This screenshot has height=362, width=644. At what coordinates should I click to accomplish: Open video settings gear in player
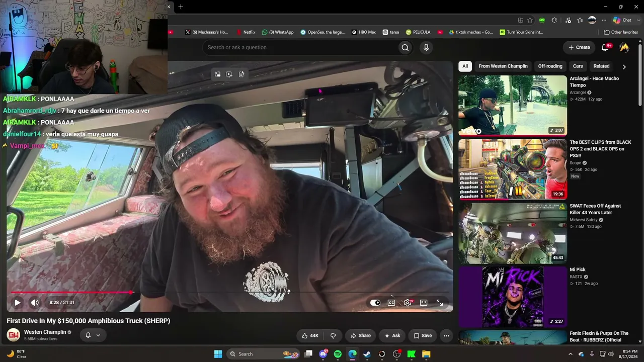tap(408, 303)
